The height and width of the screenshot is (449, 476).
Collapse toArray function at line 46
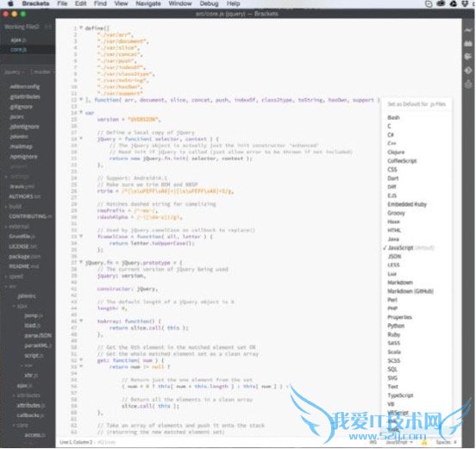click(x=81, y=321)
